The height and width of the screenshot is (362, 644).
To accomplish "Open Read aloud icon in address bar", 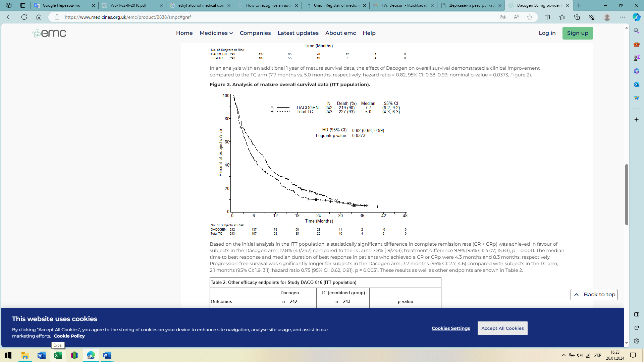I will coord(516,17).
